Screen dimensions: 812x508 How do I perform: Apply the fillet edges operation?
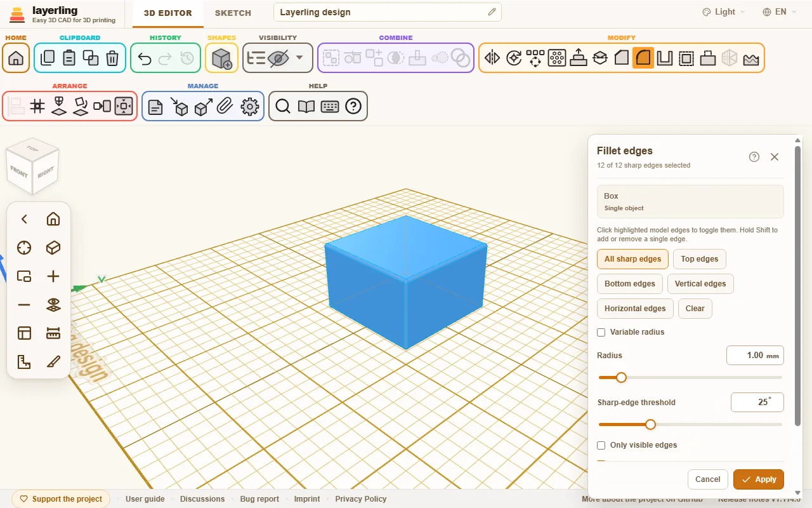pyautogui.click(x=759, y=479)
